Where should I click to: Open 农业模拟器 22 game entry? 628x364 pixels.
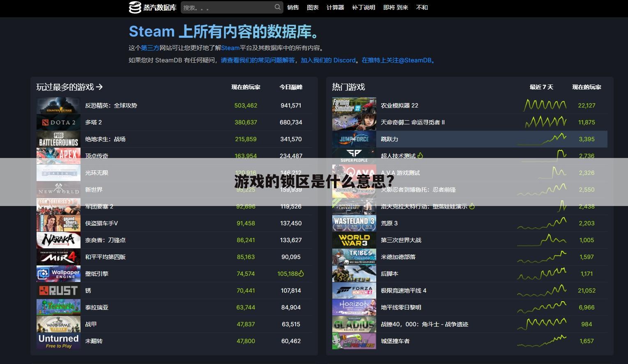point(399,105)
